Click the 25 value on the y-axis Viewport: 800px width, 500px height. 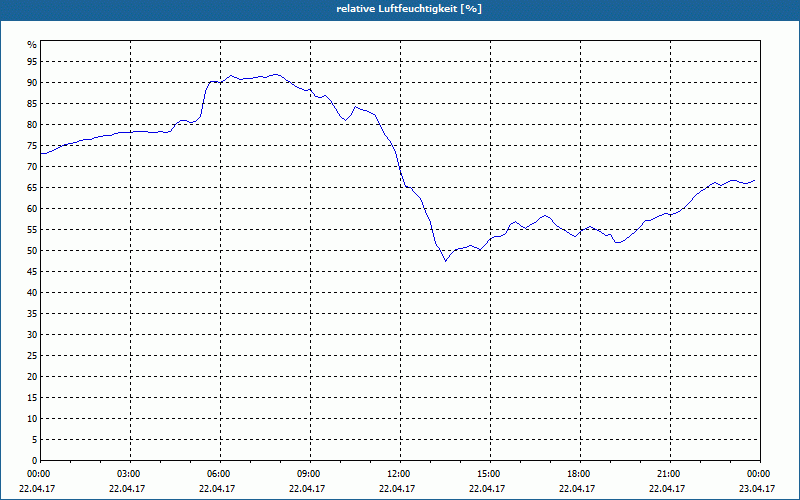[x=32, y=356]
